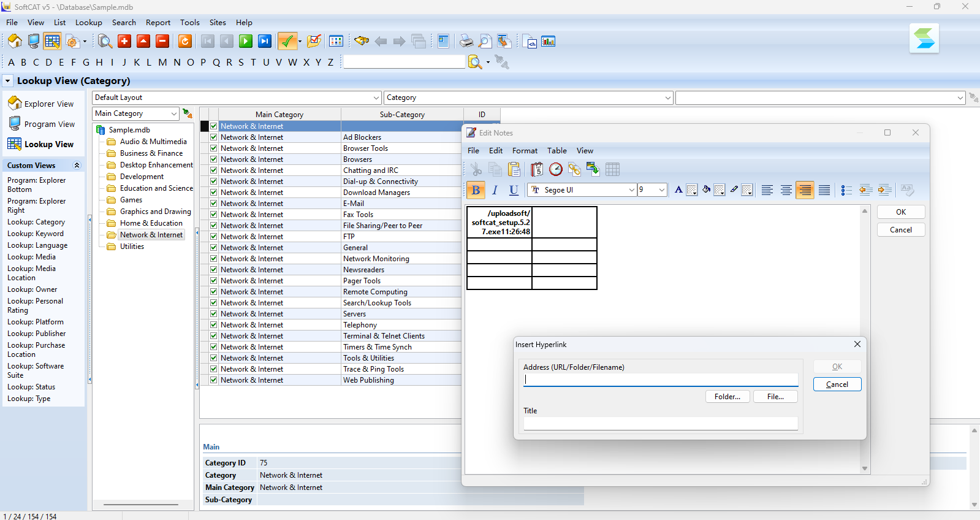Toggle checkbox for Web Publishing row
980x520 pixels.
point(214,380)
